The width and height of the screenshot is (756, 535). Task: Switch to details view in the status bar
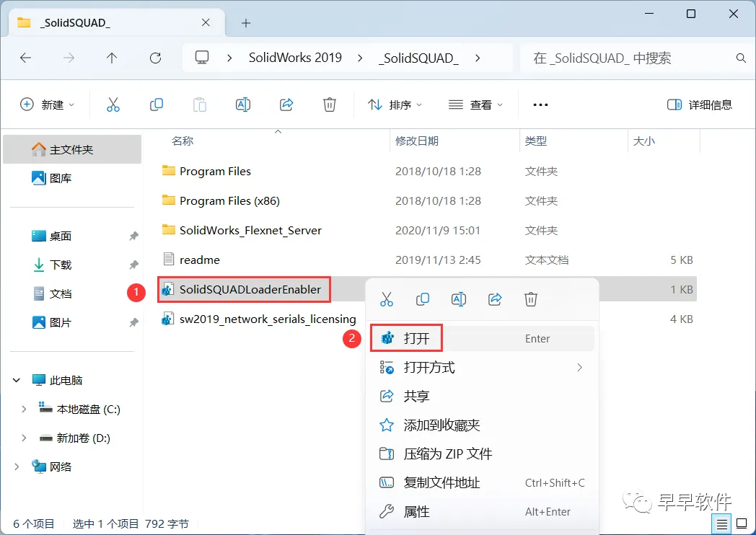[722, 524]
